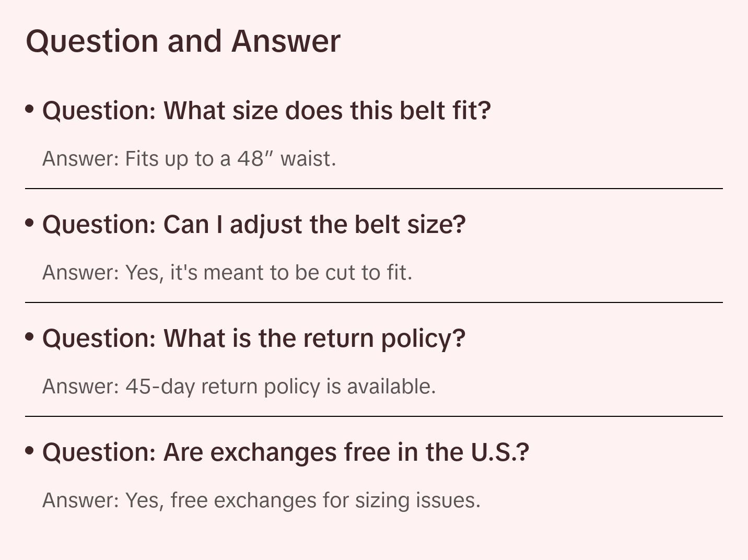Viewport: 748px width, 560px height.
Task: Select the answer "Yes, it's meant to be cut to fit."
Action: tap(227, 273)
